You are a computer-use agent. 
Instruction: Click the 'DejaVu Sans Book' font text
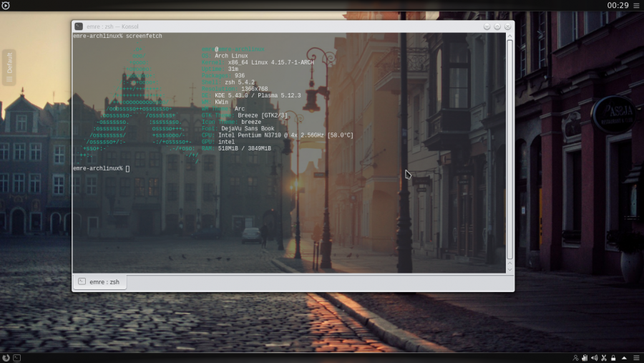pos(248,129)
